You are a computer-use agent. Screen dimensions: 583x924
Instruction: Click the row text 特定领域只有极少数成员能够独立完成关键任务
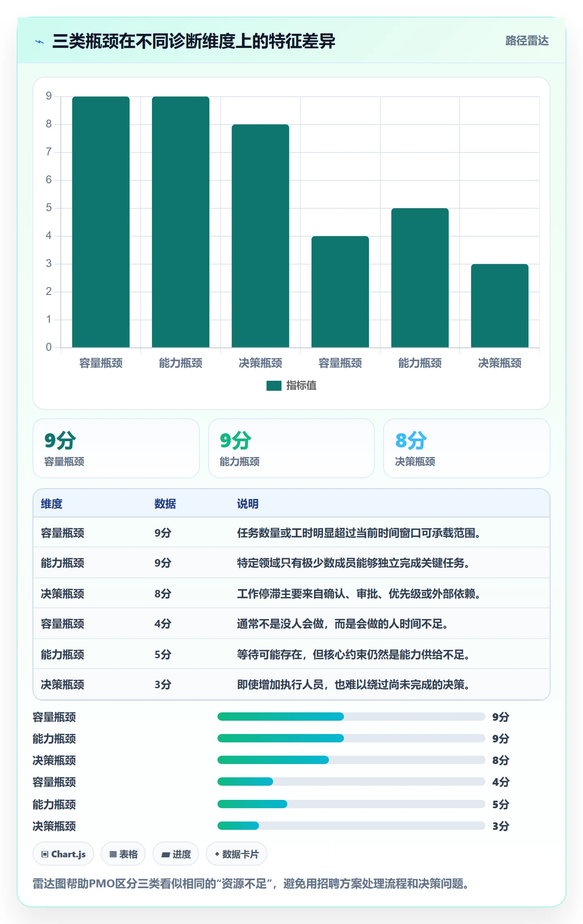(x=353, y=563)
